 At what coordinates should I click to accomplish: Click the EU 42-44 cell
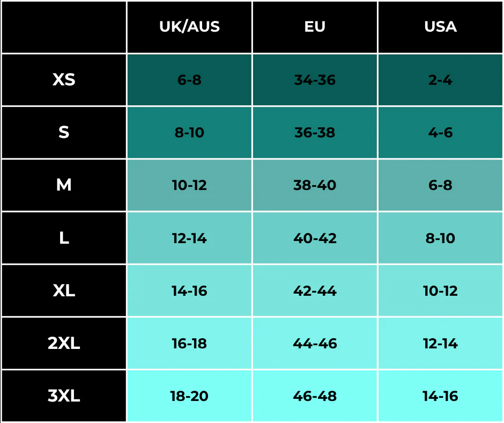[315, 291]
